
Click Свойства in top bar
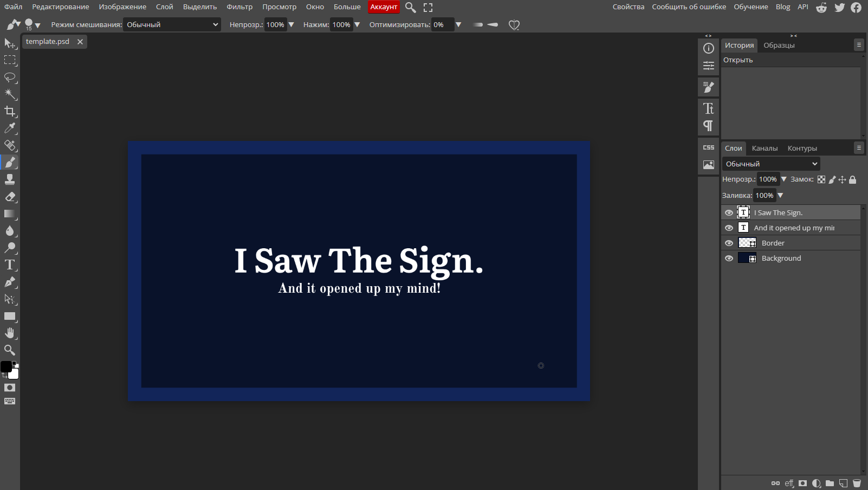click(x=629, y=7)
